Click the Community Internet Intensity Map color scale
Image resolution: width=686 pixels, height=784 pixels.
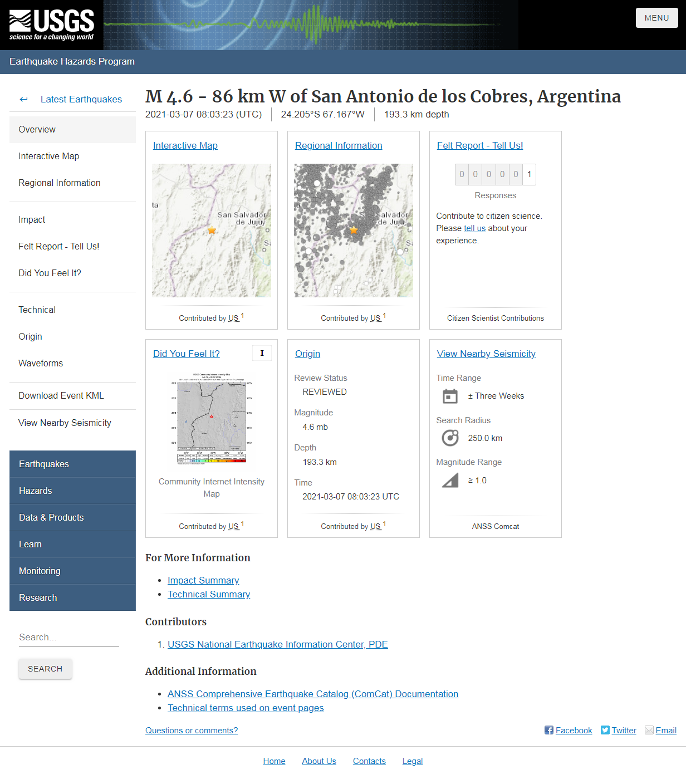212,461
